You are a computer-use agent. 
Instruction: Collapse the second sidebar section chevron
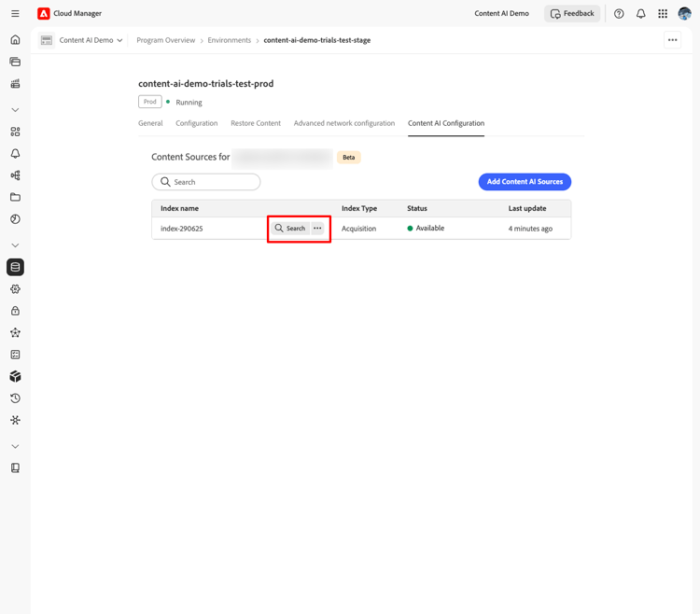15,245
